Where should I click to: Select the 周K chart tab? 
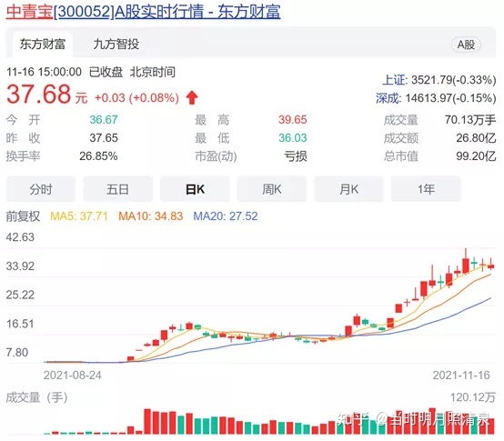[272, 189]
